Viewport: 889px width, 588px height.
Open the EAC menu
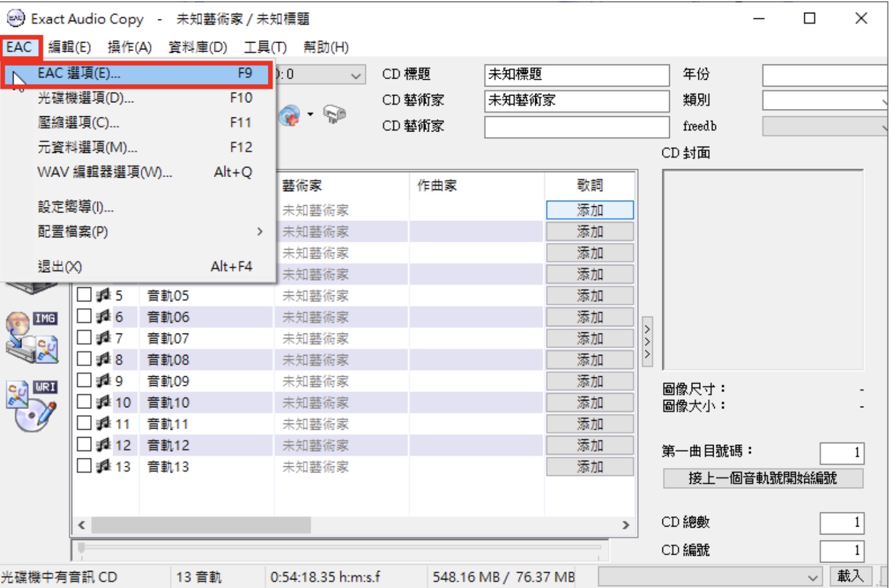point(19,47)
